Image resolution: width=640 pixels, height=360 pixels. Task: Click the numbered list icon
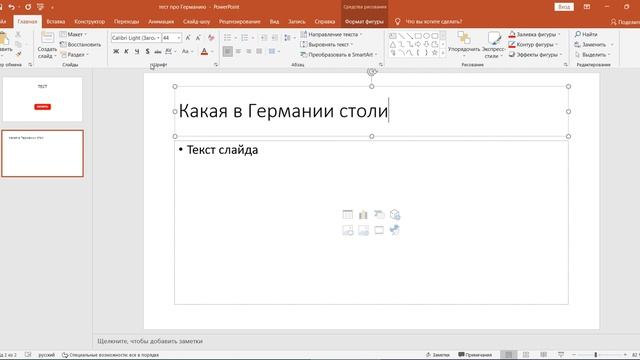[244, 38]
